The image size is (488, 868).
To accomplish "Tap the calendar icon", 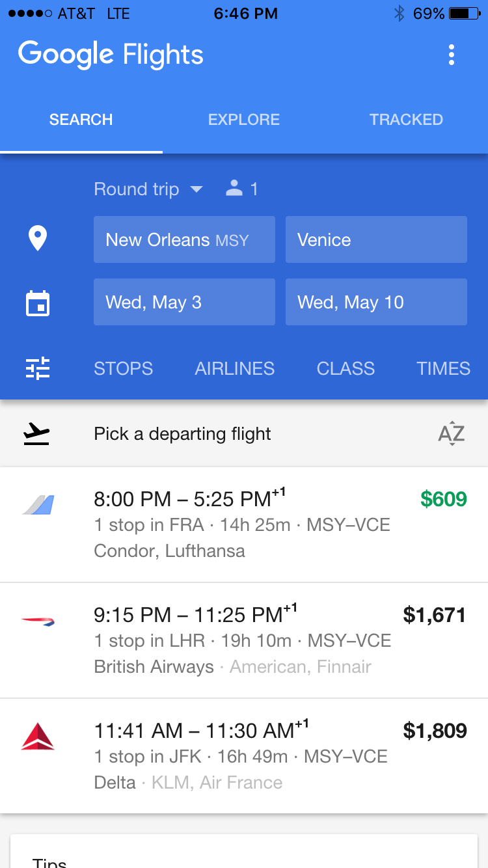I will click(x=38, y=303).
